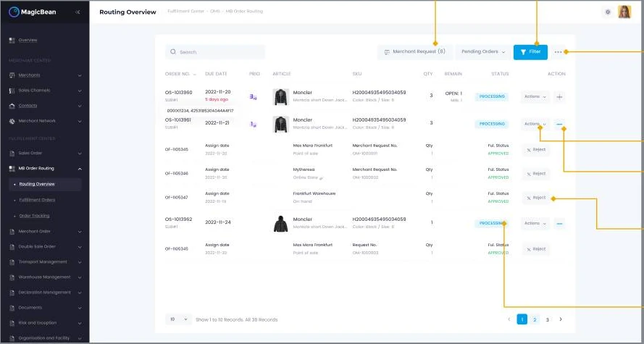Open Actions dropdown for order OS-1013960
Viewport: 644px width, 344px height.
click(x=535, y=97)
